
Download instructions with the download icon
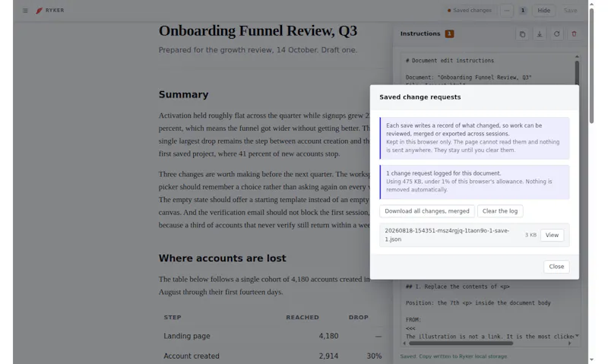(540, 34)
